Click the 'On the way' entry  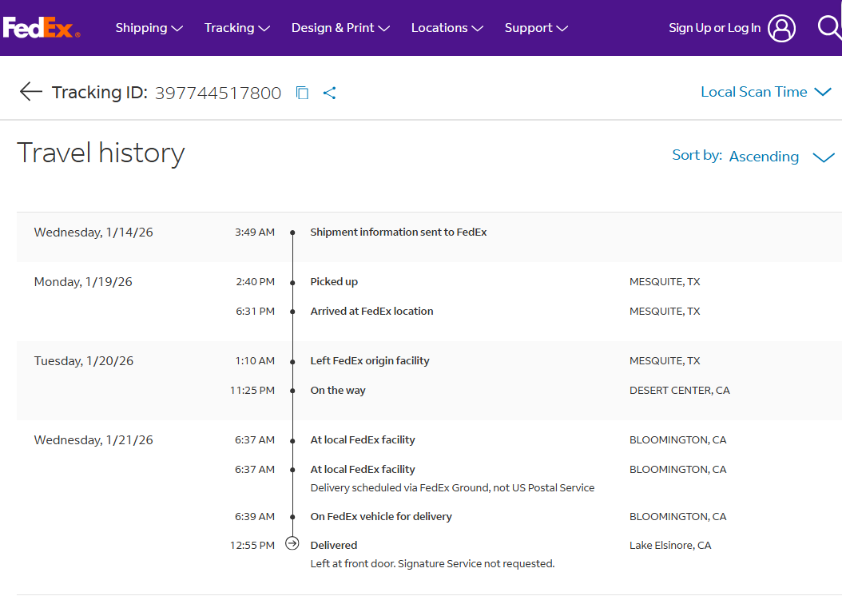coord(338,391)
